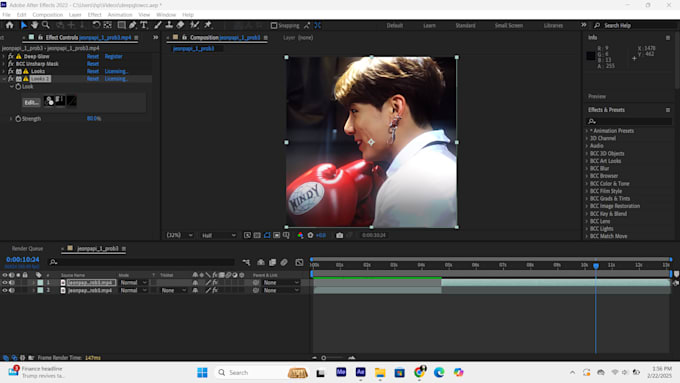This screenshot has width=680, height=383.
Task: Hide layer 2 video with eye icon
Action: coord(5,290)
